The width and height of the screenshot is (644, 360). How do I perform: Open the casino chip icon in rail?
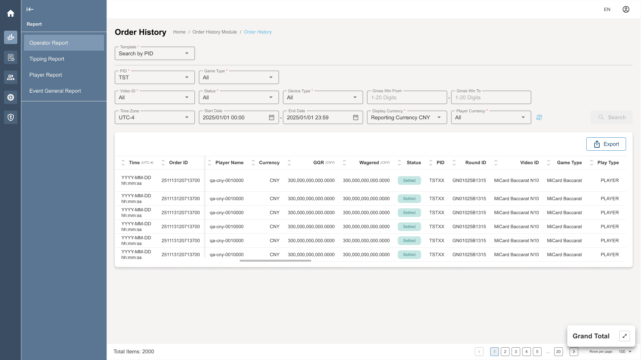tap(11, 97)
